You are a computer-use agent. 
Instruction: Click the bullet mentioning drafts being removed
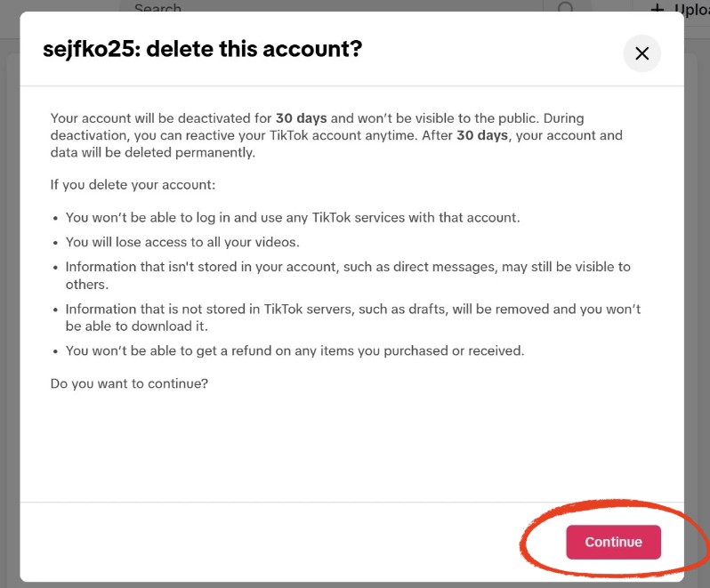[353, 318]
